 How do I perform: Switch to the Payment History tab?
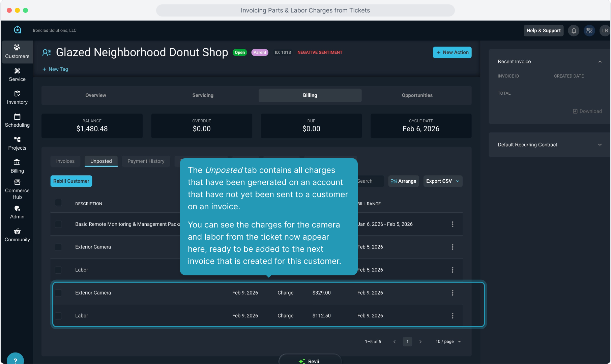146,161
